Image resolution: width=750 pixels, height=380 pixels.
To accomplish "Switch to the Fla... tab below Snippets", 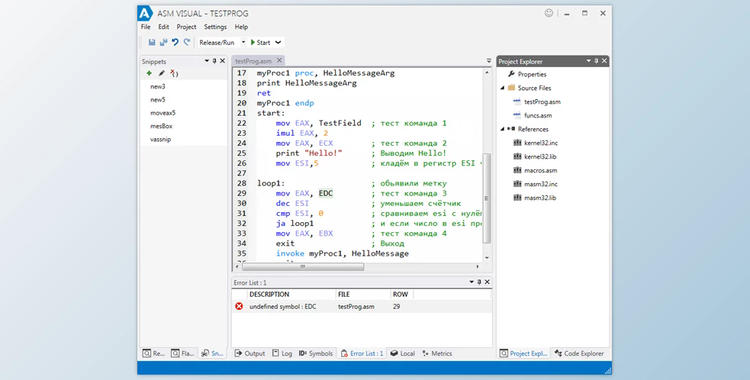I will (x=183, y=354).
